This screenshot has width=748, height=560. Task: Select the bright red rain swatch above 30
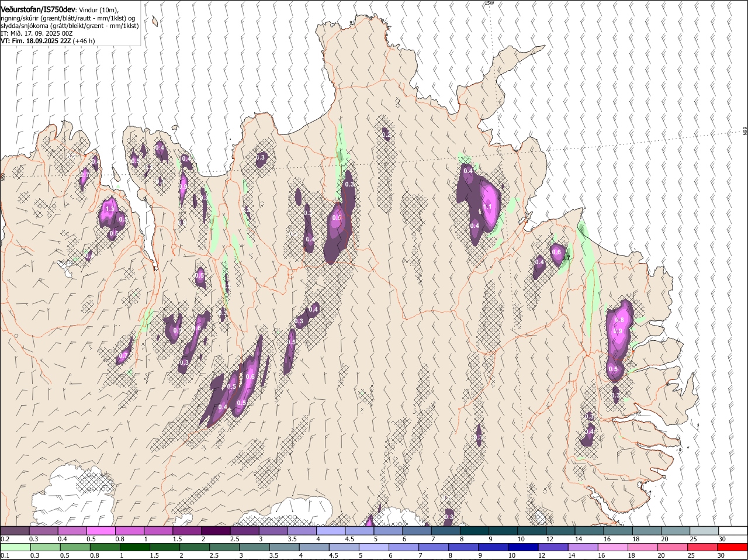(x=732, y=547)
